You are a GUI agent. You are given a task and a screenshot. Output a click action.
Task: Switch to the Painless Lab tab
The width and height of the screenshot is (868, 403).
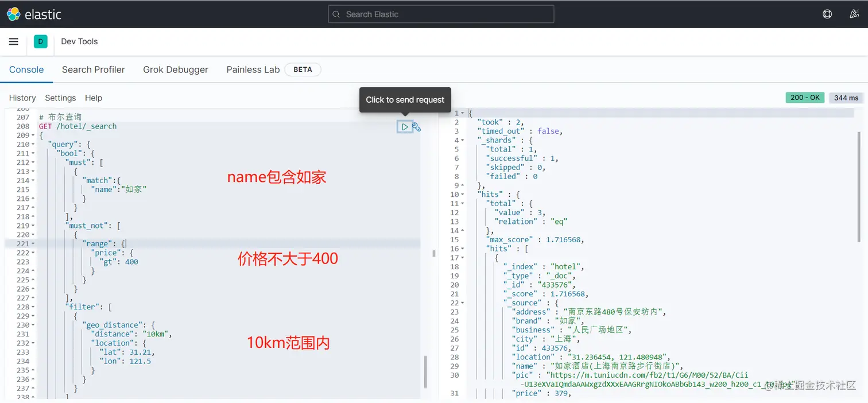click(253, 69)
